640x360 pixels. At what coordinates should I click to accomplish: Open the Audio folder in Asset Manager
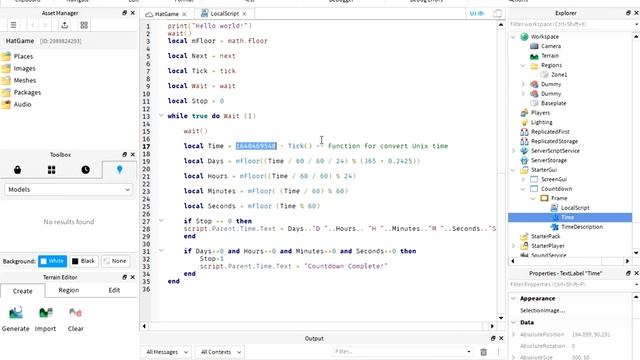[x=16, y=104]
